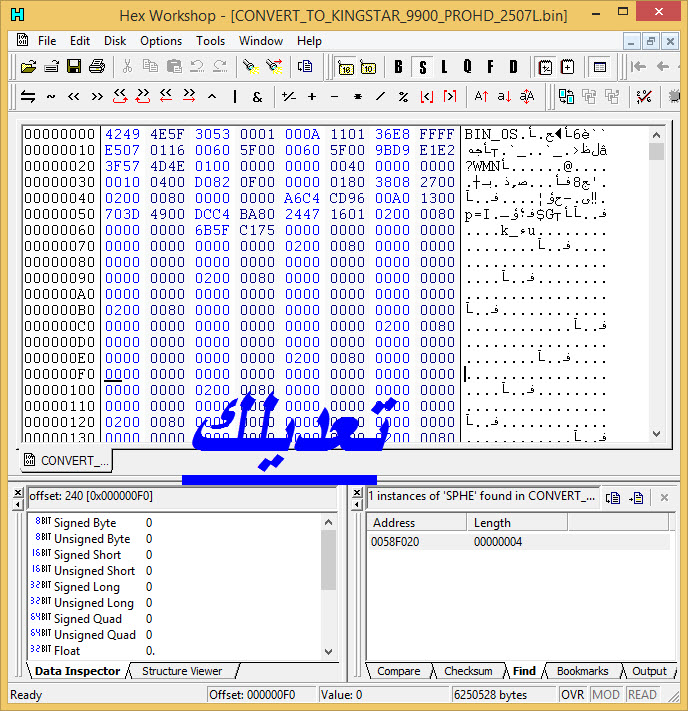Open the File menu
This screenshot has height=711, width=688.
coord(47,41)
